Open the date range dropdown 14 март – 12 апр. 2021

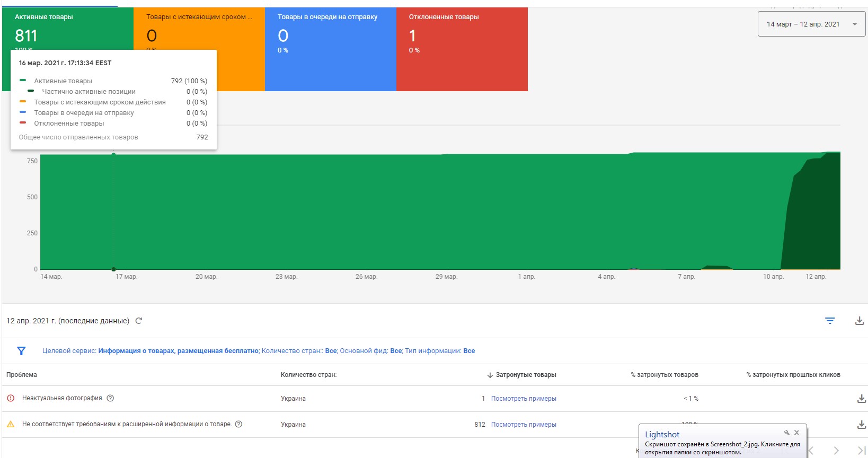click(x=811, y=24)
